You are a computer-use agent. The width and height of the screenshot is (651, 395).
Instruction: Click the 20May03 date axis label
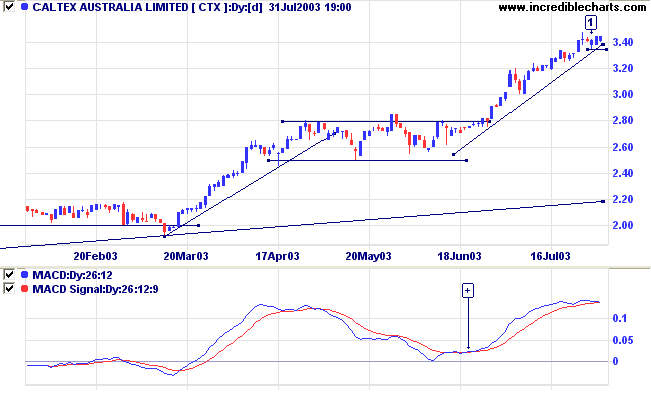[368, 256]
